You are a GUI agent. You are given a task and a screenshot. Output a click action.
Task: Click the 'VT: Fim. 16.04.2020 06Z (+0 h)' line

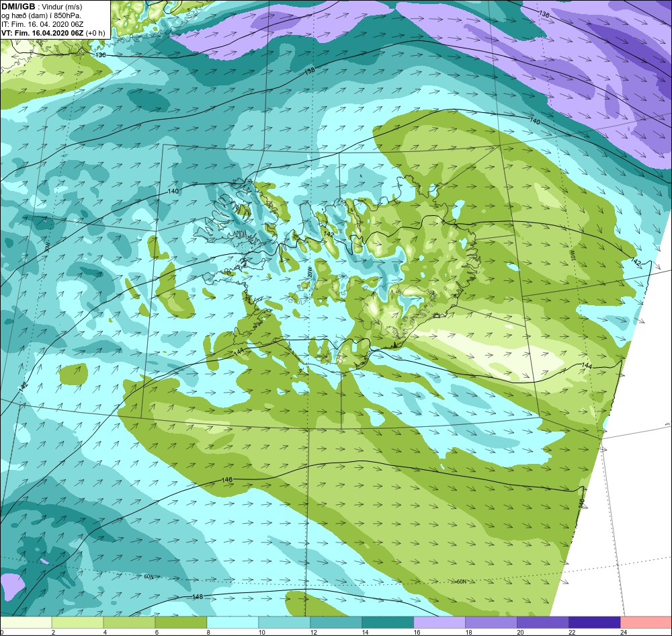click(x=53, y=33)
